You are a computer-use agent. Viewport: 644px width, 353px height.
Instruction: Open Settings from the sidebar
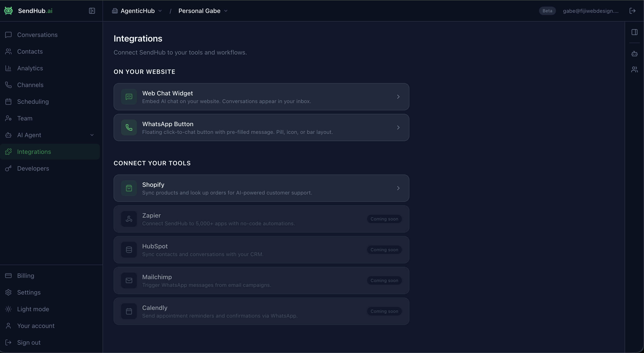(50, 292)
